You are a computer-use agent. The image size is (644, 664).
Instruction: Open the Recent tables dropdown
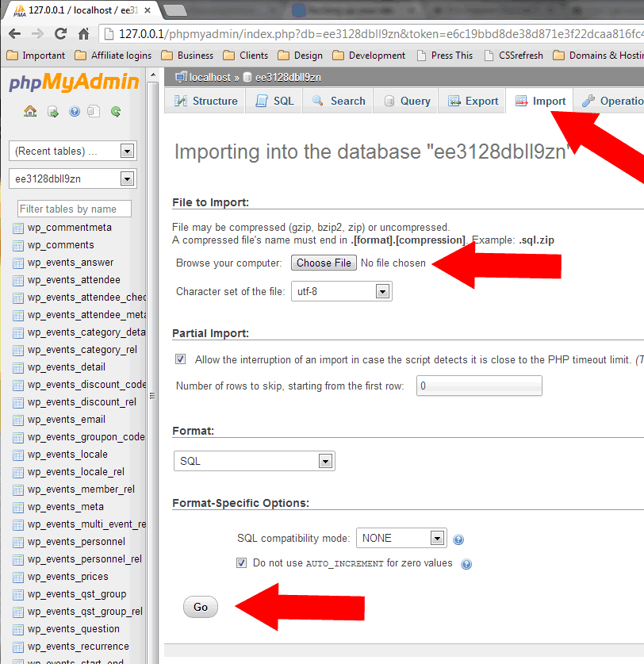tap(73, 151)
